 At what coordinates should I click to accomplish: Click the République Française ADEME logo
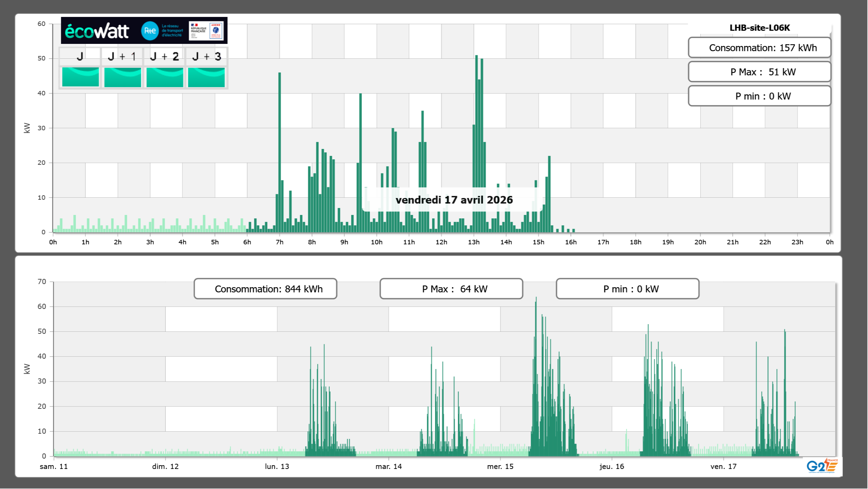(x=207, y=31)
